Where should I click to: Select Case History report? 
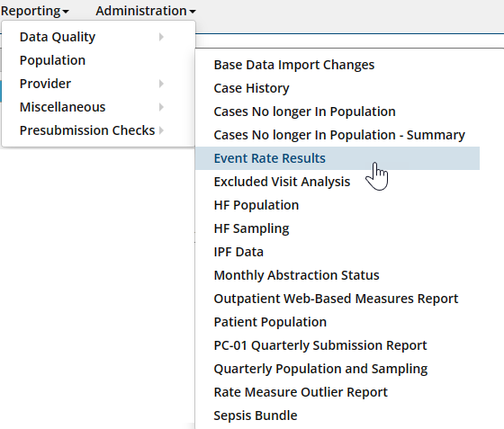[x=251, y=88]
